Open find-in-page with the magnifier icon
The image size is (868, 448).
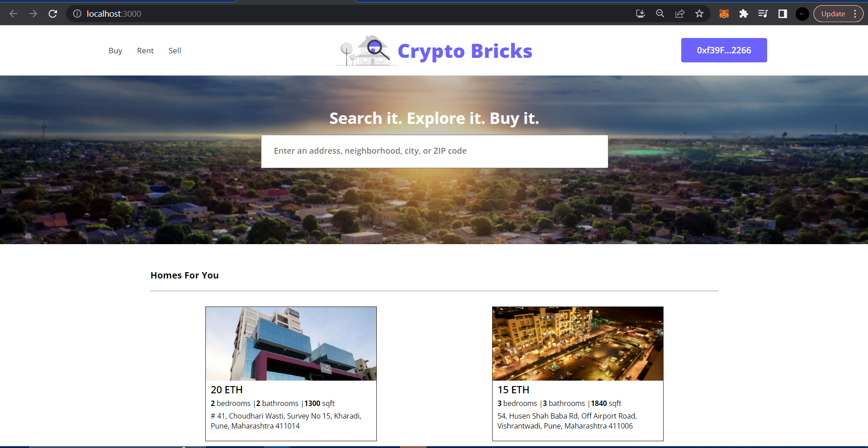[x=660, y=14]
